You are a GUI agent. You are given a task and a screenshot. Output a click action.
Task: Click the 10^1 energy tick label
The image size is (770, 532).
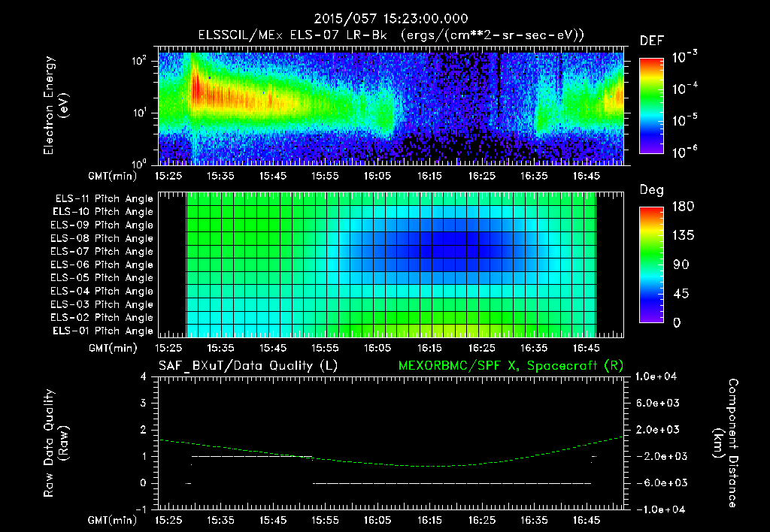point(139,113)
